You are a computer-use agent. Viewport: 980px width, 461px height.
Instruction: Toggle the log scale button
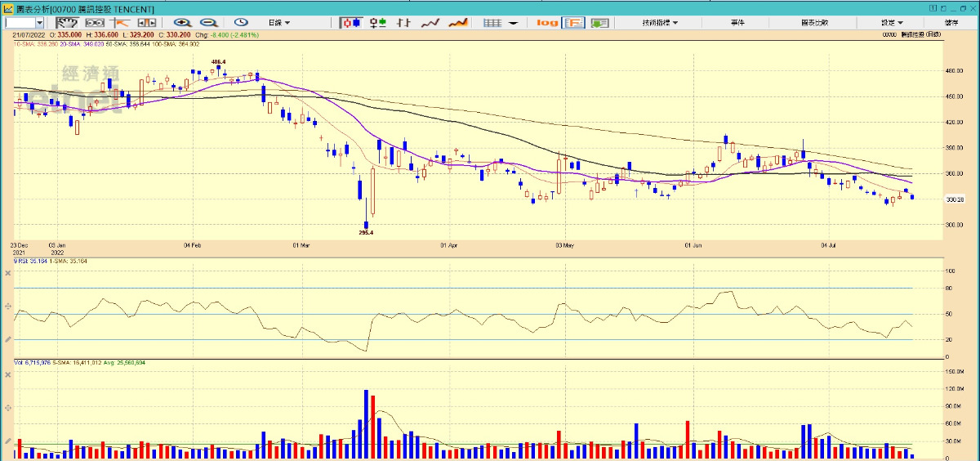click(546, 23)
